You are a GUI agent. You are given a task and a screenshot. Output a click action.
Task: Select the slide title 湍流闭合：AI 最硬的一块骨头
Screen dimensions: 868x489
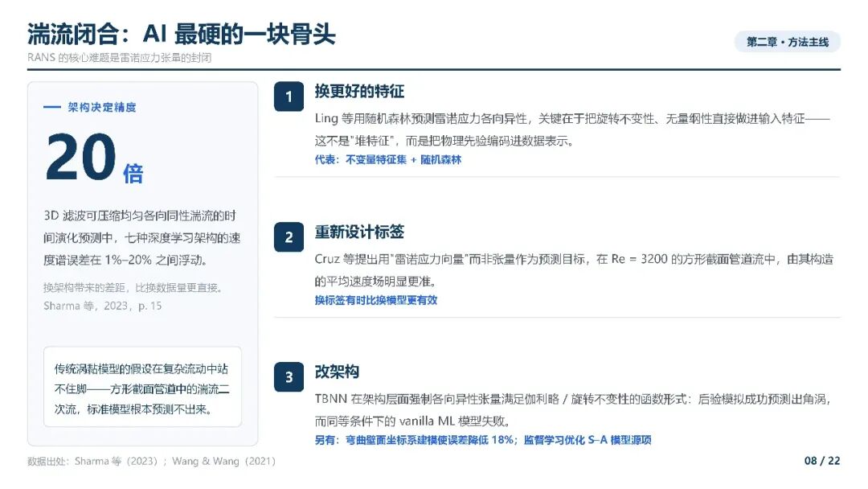[x=181, y=35]
